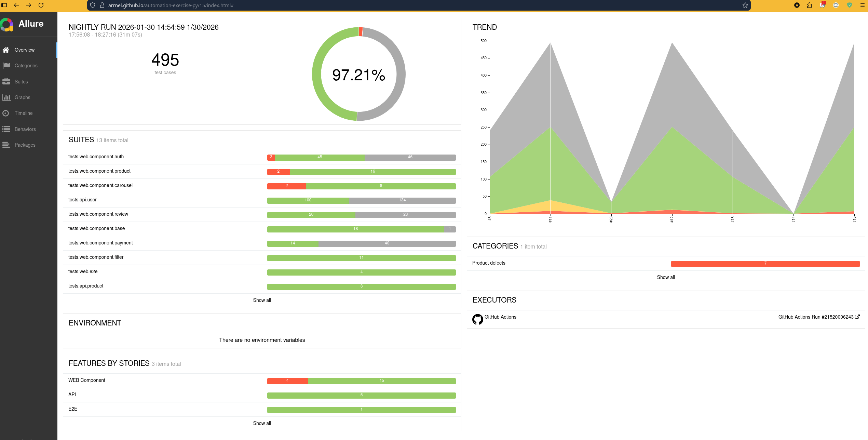Viewport: 868px width, 440px height.
Task: Click the Packages sidebar icon
Action: point(6,145)
